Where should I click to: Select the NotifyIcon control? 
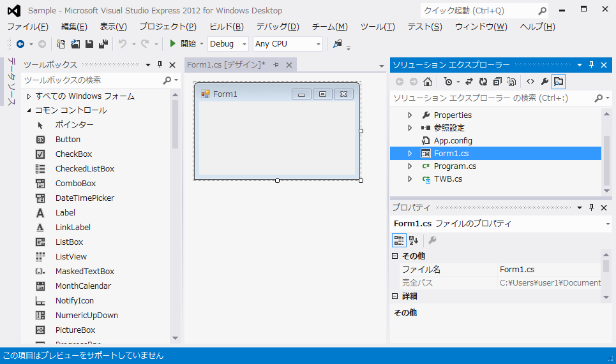[x=74, y=300]
